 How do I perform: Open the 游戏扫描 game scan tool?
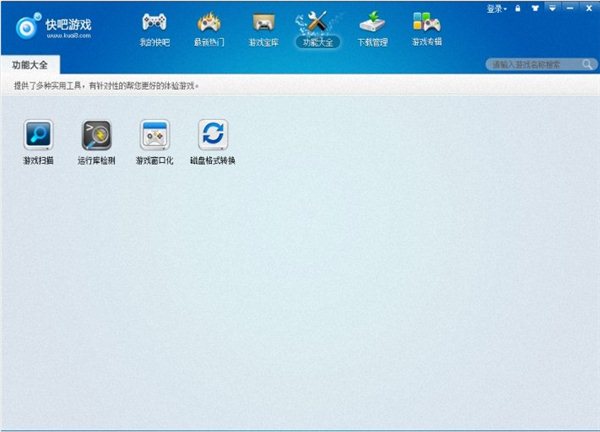(x=38, y=142)
